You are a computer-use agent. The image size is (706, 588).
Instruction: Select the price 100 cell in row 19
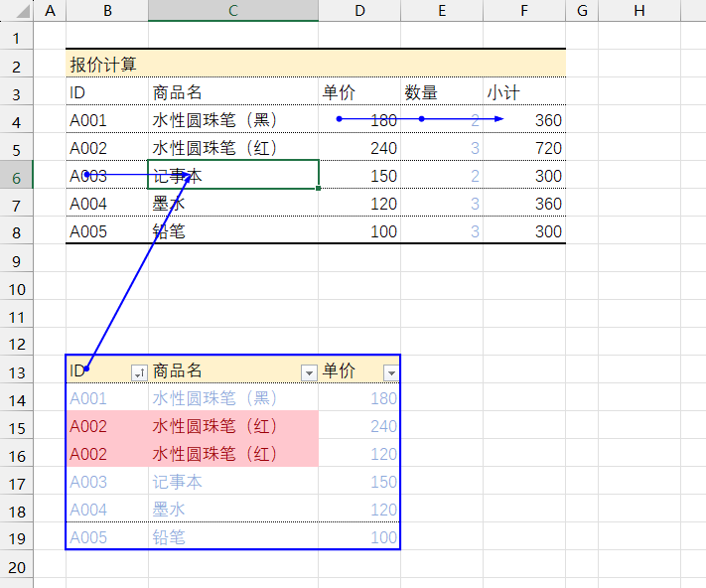(359, 537)
